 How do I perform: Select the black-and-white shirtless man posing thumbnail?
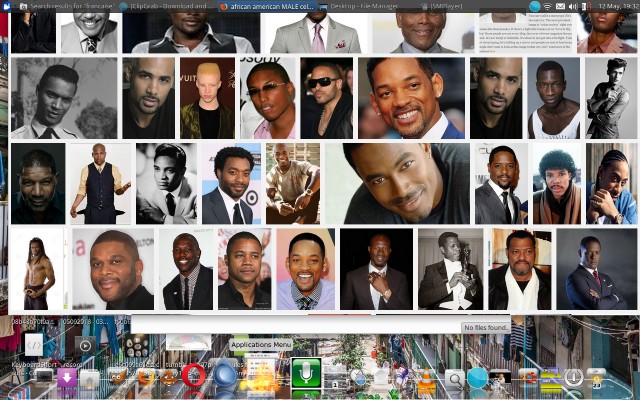click(x=604, y=98)
